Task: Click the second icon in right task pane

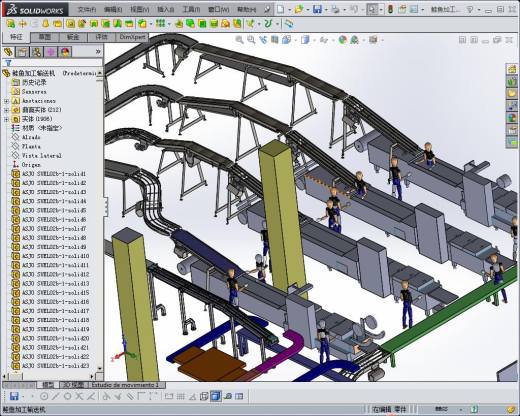Action: pyautogui.click(x=512, y=81)
